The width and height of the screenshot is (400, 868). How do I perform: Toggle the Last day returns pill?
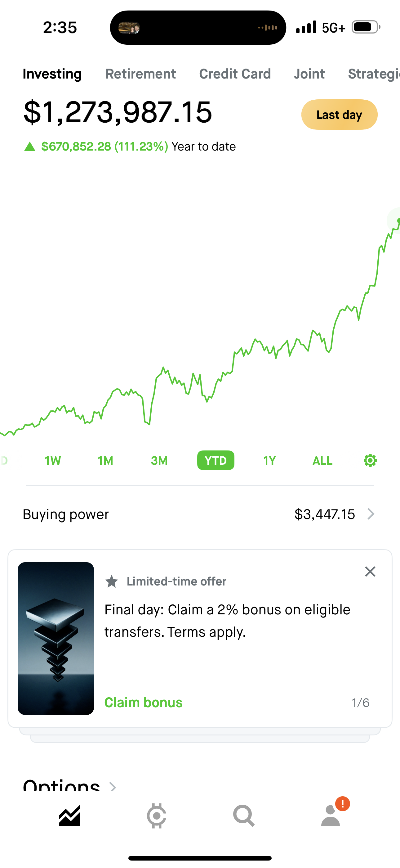pos(339,115)
